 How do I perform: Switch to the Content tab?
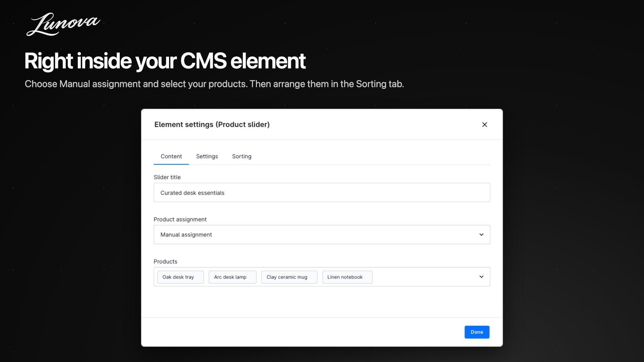171,156
